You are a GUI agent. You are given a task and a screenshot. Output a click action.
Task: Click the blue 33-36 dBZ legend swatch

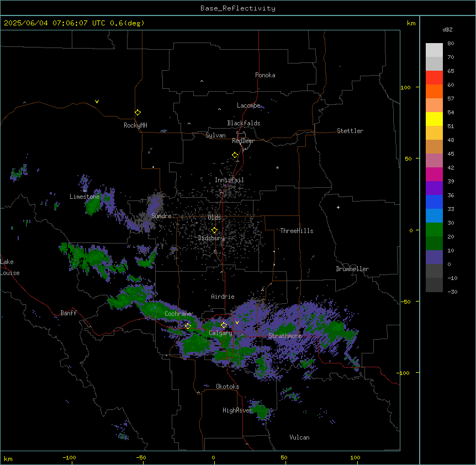tap(434, 202)
